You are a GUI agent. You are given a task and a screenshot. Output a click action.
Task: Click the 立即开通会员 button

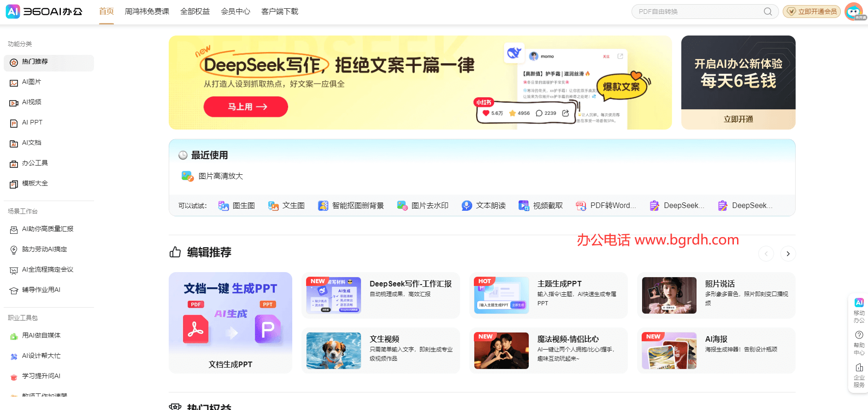[812, 12]
